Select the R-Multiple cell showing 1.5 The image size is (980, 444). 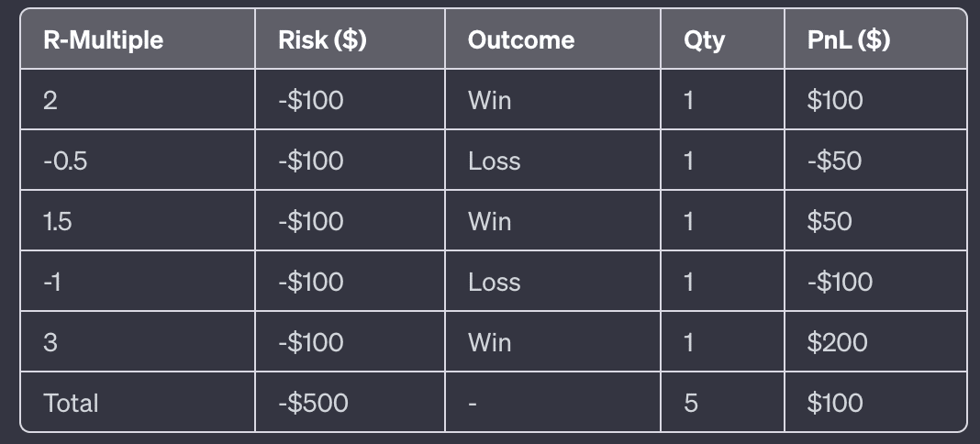pos(57,222)
